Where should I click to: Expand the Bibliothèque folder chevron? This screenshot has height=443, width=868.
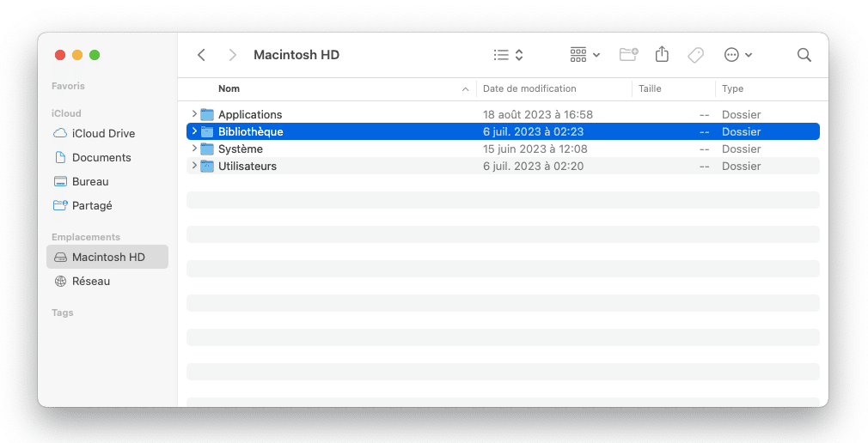click(193, 131)
